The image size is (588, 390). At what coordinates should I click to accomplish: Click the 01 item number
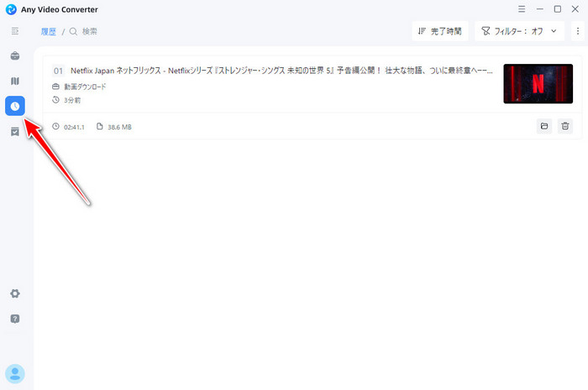pyautogui.click(x=58, y=71)
